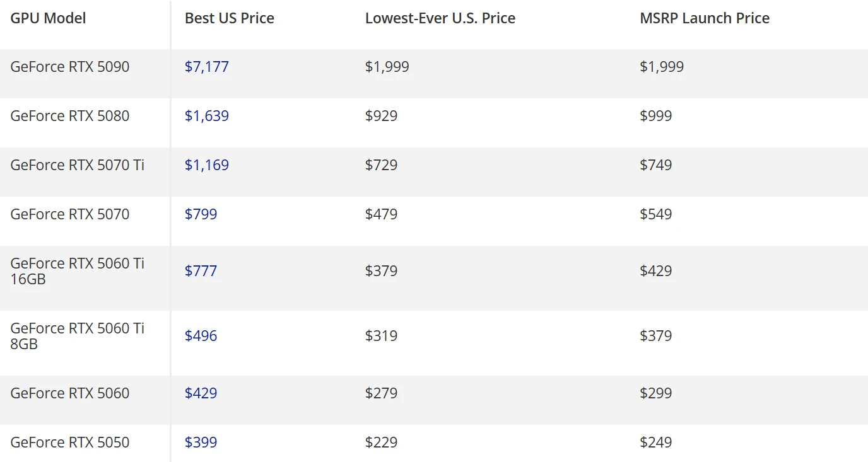
Task: Select the $549 MSRP cell for RTX 5070
Action: click(x=656, y=214)
